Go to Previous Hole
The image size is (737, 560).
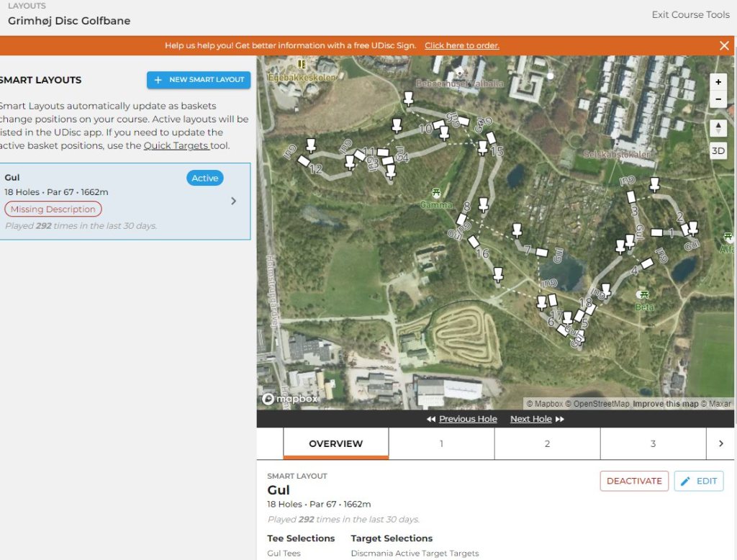461,419
